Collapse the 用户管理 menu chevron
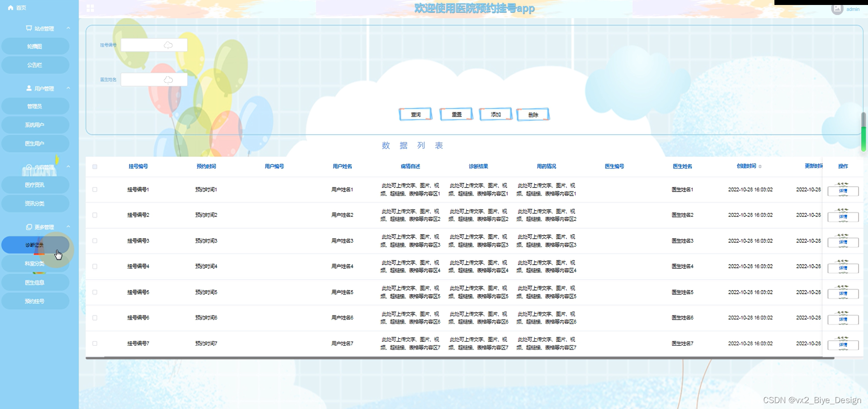The width and height of the screenshot is (868, 409). click(68, 88)
